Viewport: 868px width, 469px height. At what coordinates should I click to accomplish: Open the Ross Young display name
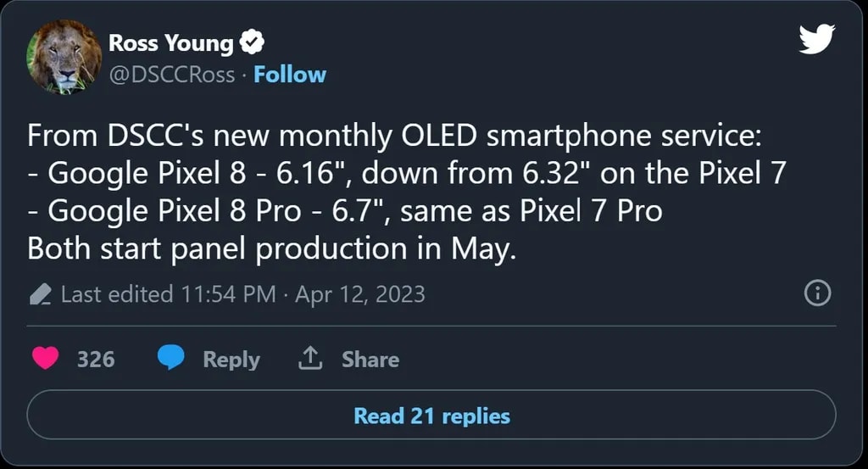pyautogui.click(x=170, y=42)
